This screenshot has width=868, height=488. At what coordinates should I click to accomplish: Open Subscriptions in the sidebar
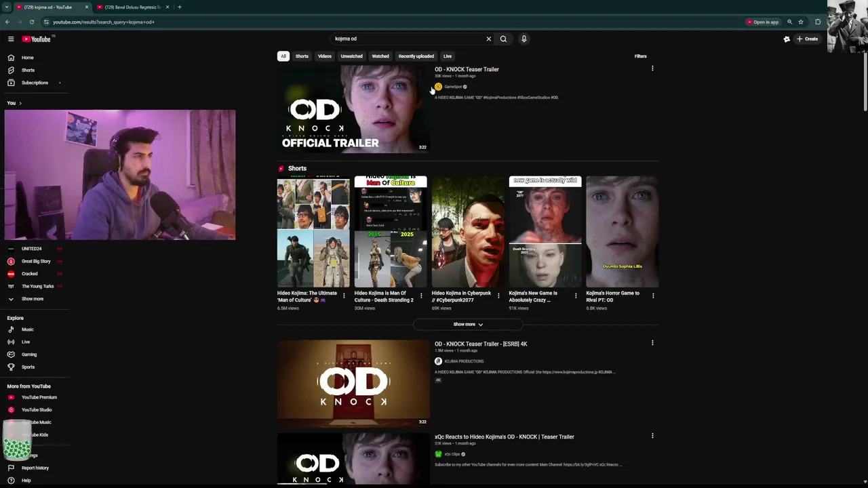(34, 83)
